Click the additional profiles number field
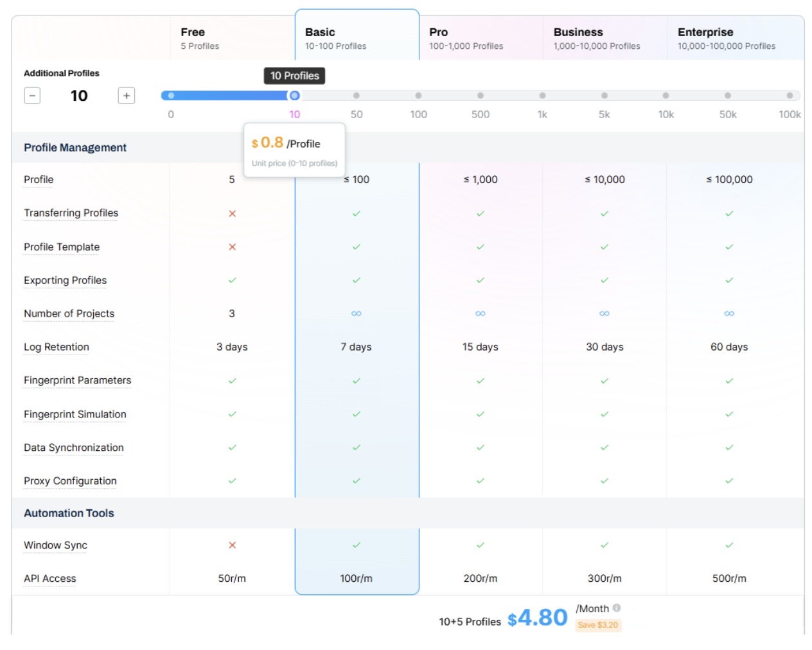This screenshot has width=812, height=650. tap(79, 96)
